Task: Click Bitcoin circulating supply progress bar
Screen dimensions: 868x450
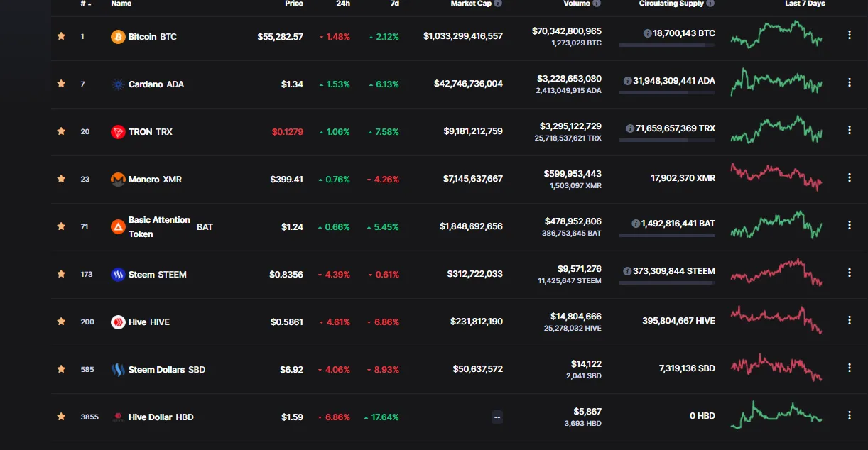Action: [667, 45]
